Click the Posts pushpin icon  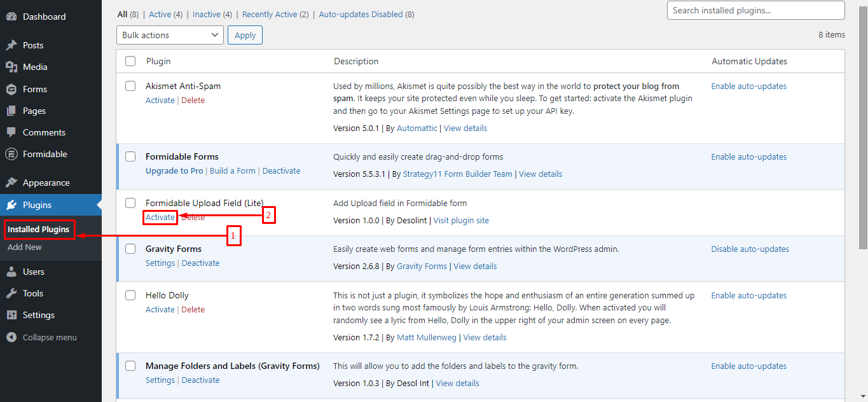pos(11,45)
